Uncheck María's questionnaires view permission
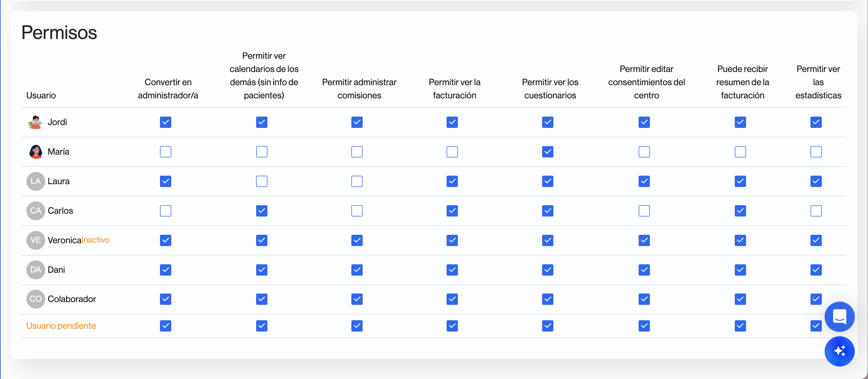This screenshot has width=868, height=379. tap(547, 152)
